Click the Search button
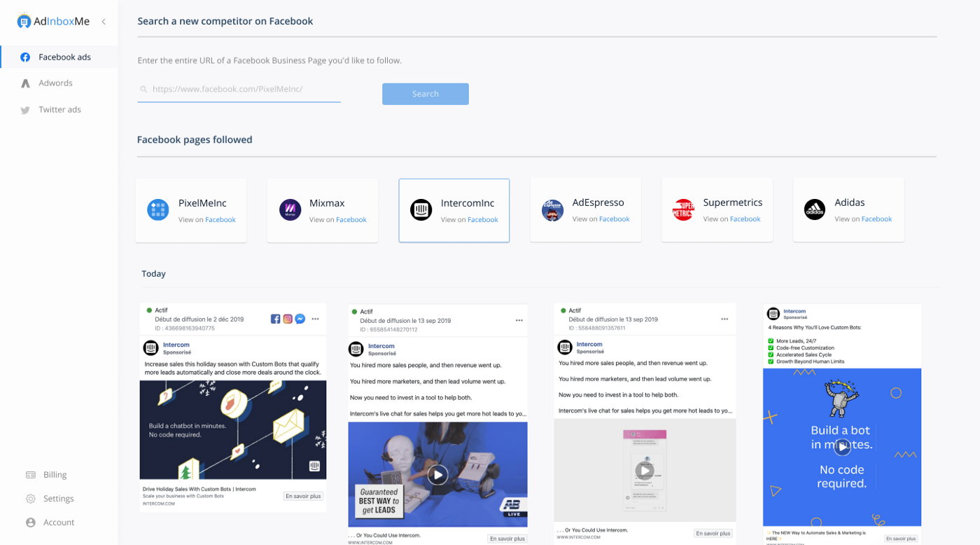Viewport: 980px width, 545px height. pos(425,94)
